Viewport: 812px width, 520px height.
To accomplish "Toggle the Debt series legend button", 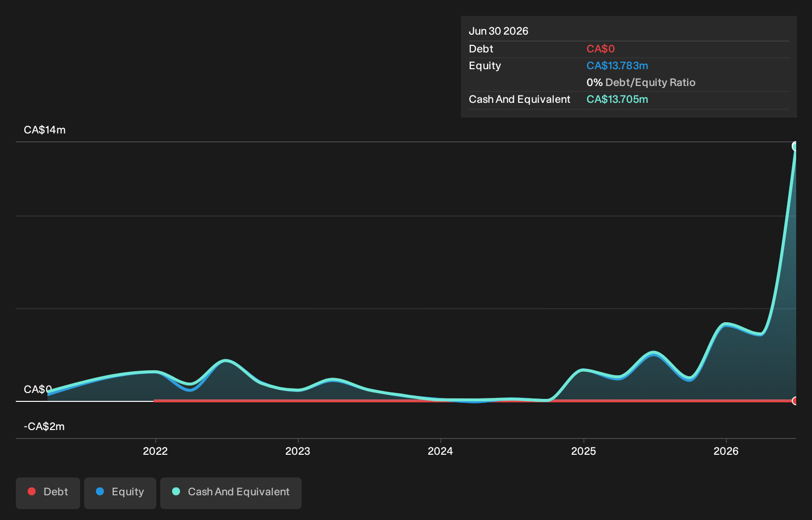I will point(48,493).
